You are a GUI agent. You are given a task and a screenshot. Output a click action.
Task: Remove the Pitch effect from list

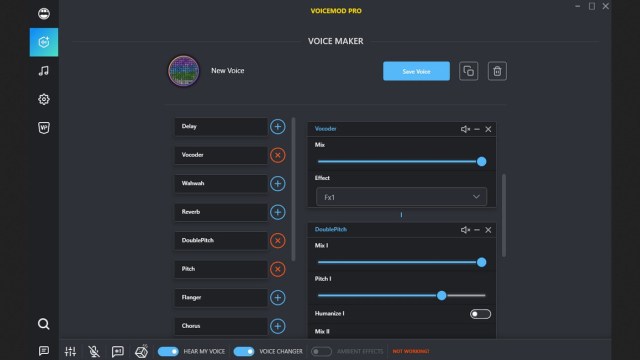pos(278,269)
